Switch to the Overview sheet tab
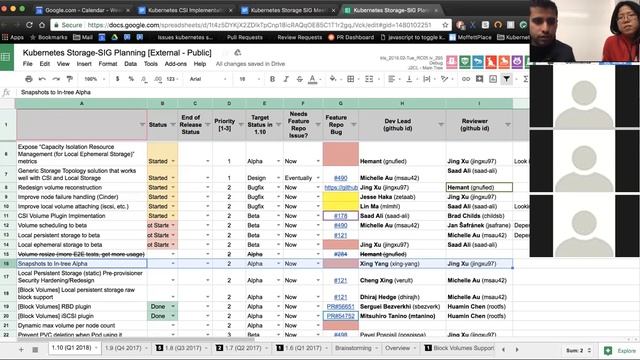Image resolution: width=640 pixels, height=360 pixels. [x=397, y=348]
